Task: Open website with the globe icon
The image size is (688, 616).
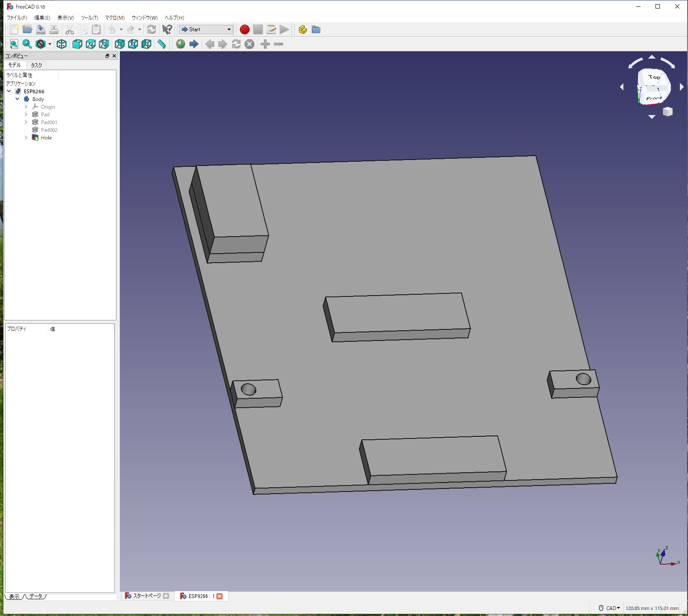Action: [x=181, y=44]
